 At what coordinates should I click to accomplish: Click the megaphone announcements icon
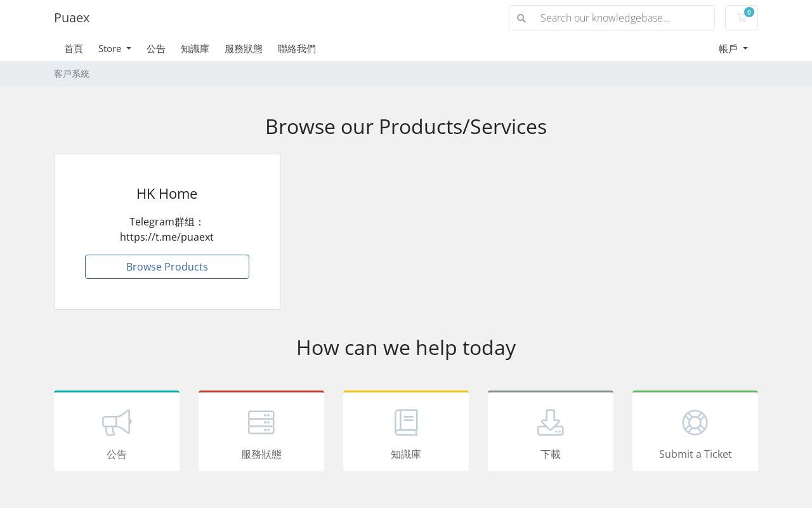pyautogui.click(x=117, y=422)
